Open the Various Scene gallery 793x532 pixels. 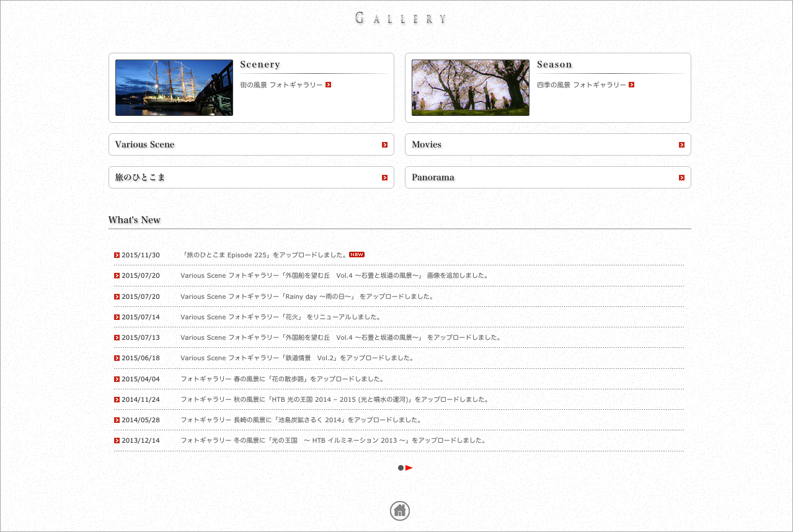145,144
